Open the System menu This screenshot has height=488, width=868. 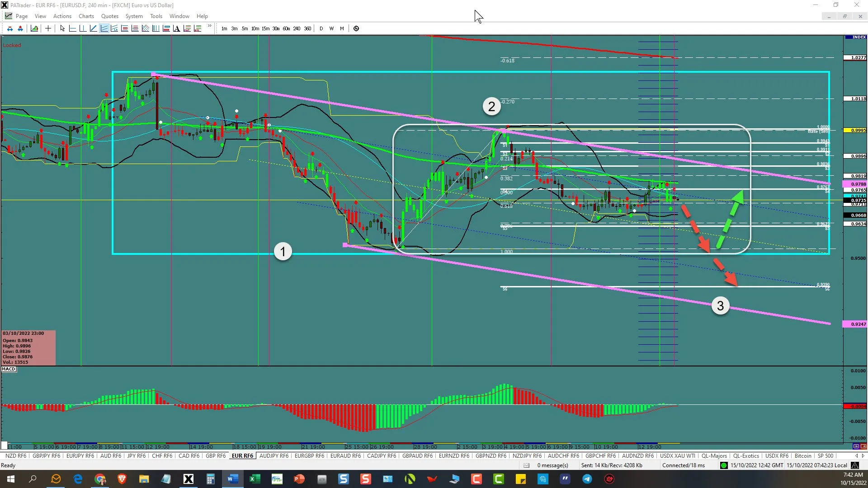[134, 16]
